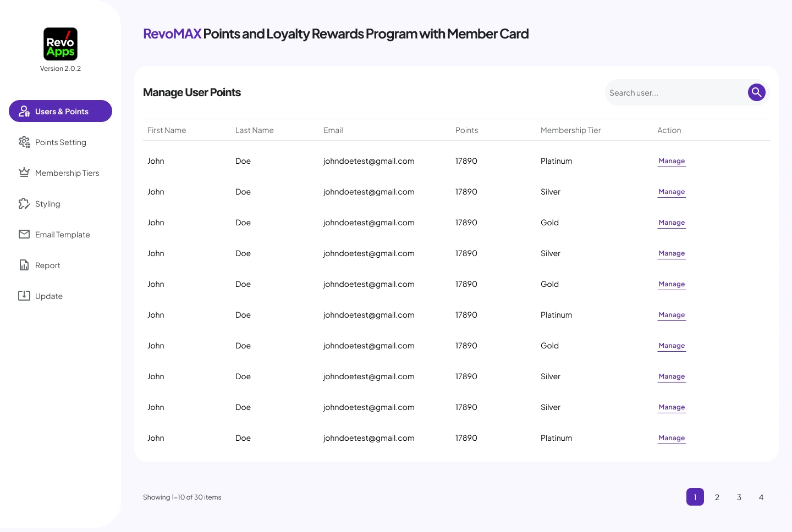Open the Points Setting menu item
This screenshot has height=532, width=792.
tap(61, 142)
